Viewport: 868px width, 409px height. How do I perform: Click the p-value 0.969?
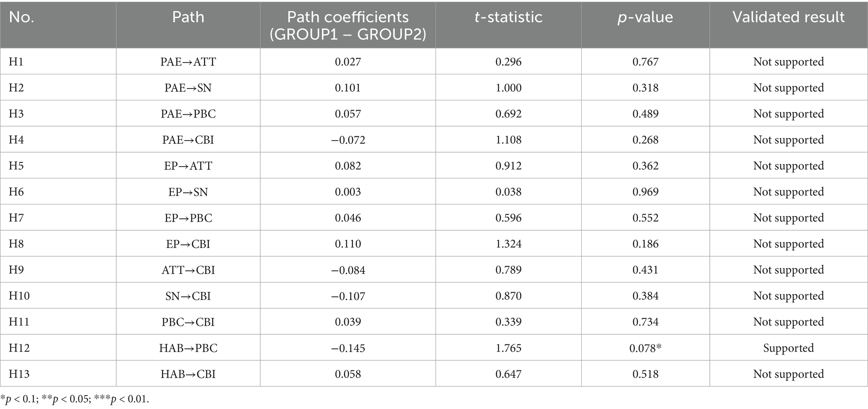pos(645,192)
